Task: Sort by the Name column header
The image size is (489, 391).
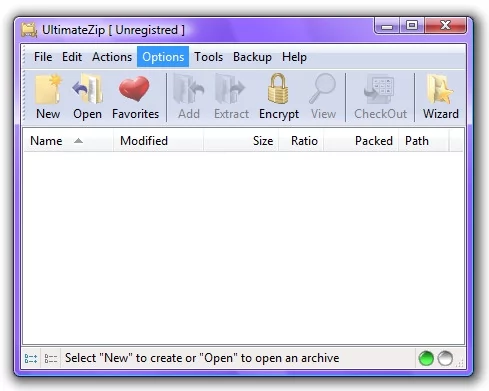Action: (68, 141)
